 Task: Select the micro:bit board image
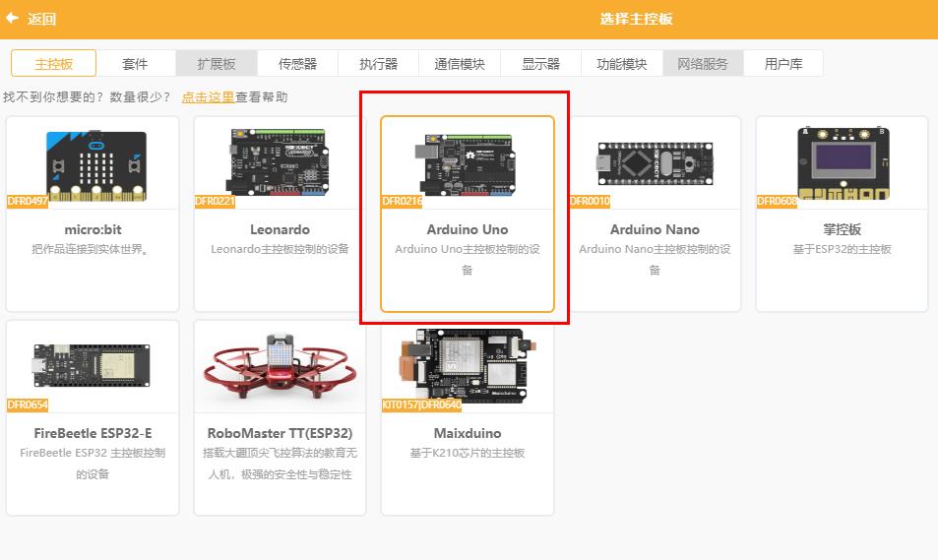tap(95, 165)
